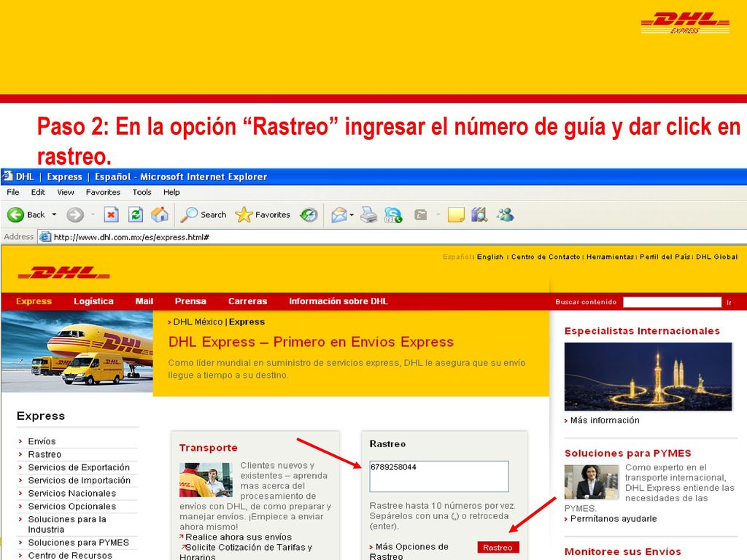The width and height of the screenshot is (747, 560).
Task: Select the Prensa navigation tab
Action: click(190, 301)
